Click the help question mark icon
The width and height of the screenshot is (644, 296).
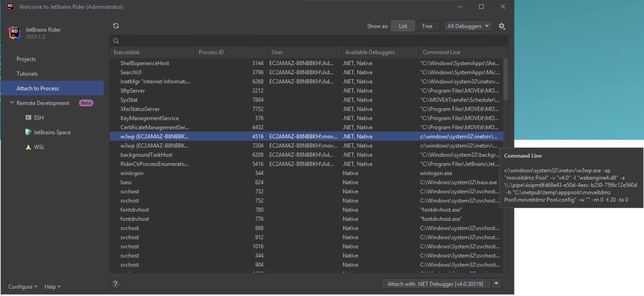pos(115,284)
